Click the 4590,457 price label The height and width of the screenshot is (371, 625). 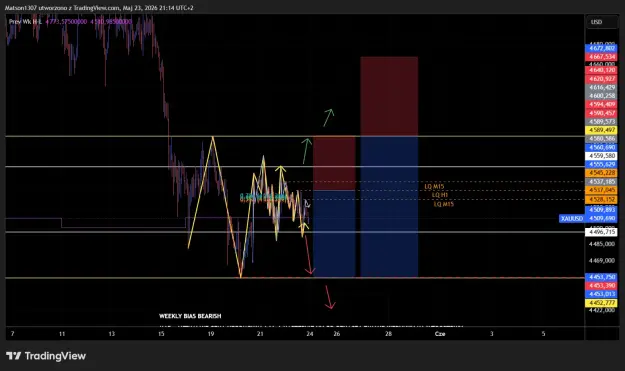tap(601, 113)
